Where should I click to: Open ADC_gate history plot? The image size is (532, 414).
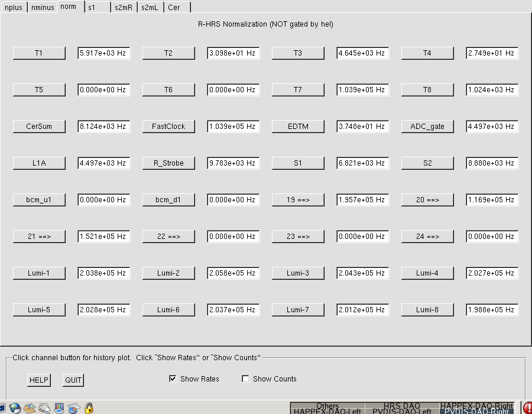click(x=427, y=126)
